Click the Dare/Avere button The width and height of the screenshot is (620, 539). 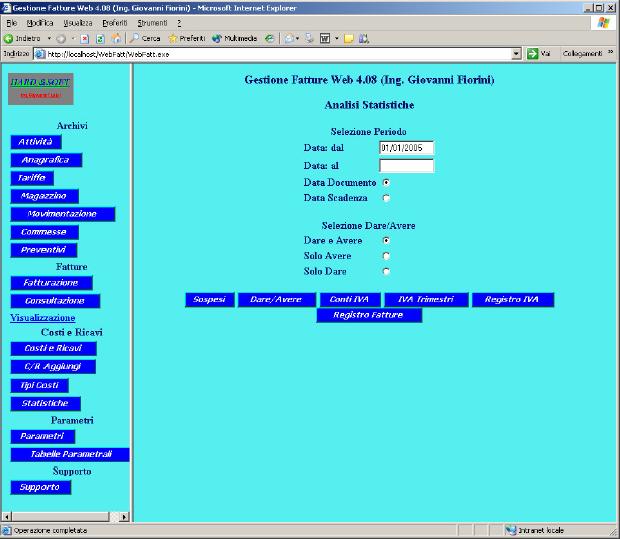(x=276, y=299)
